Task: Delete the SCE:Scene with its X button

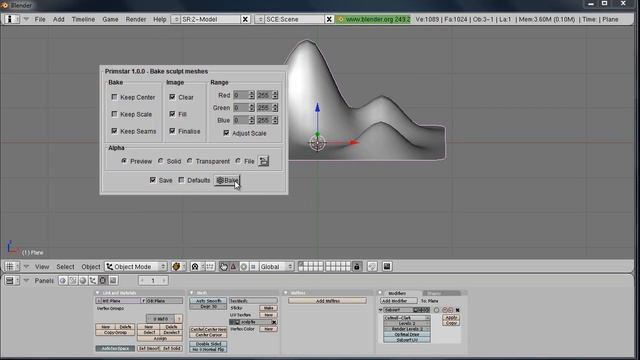Action: 329,19
